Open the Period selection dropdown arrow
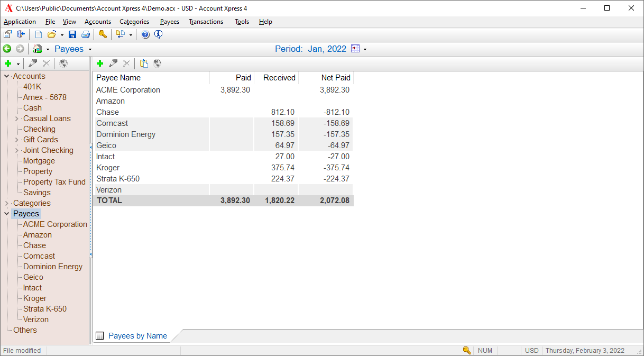 coord(365,49)
